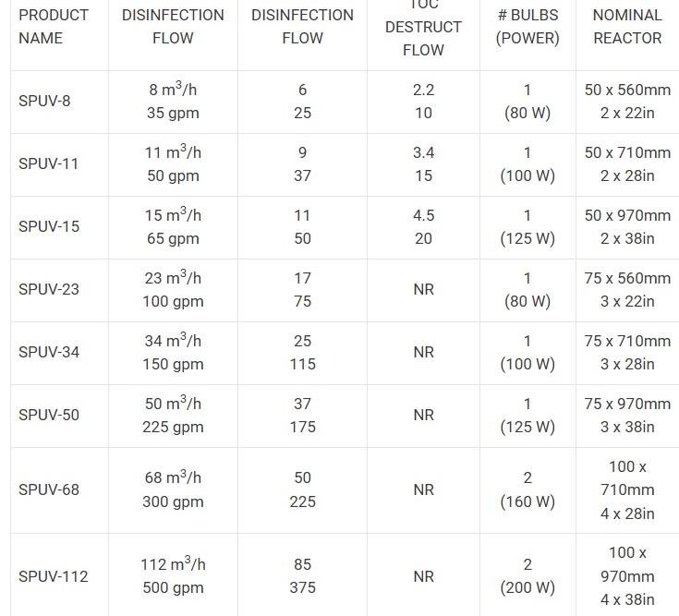Select the SPUV-23 product name cell
679x616 pixels.
point(49,289)
